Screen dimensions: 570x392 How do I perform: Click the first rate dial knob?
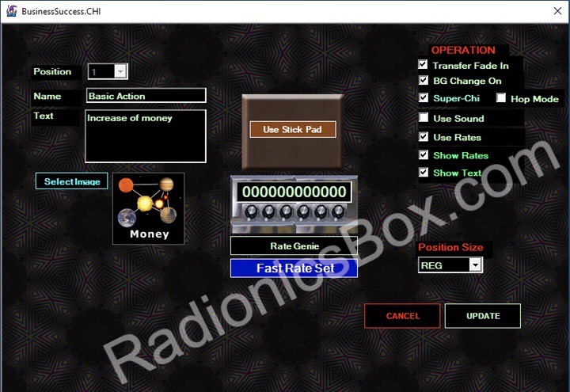pos(251,212)
